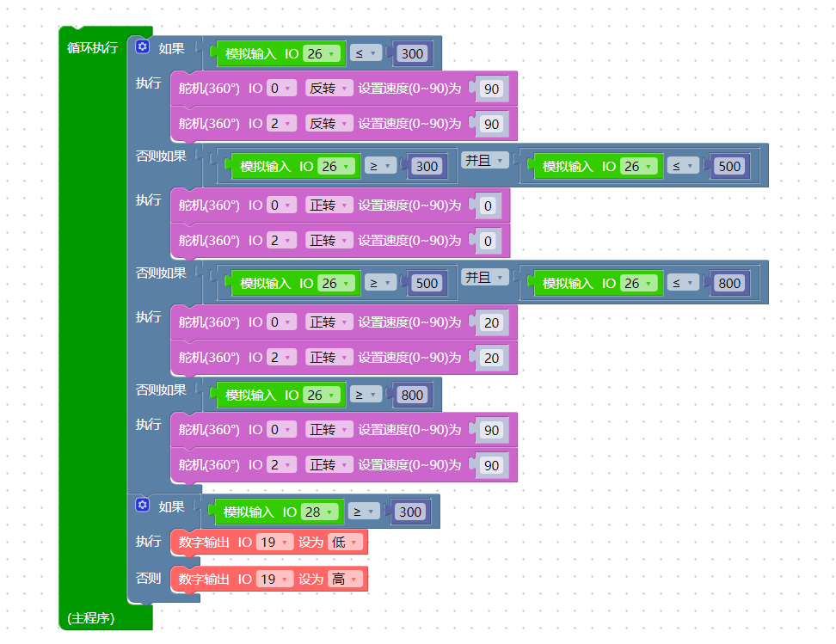
Task: Select speed 90 on 正转 servo IO 0 block
Action: coord(491,430)
